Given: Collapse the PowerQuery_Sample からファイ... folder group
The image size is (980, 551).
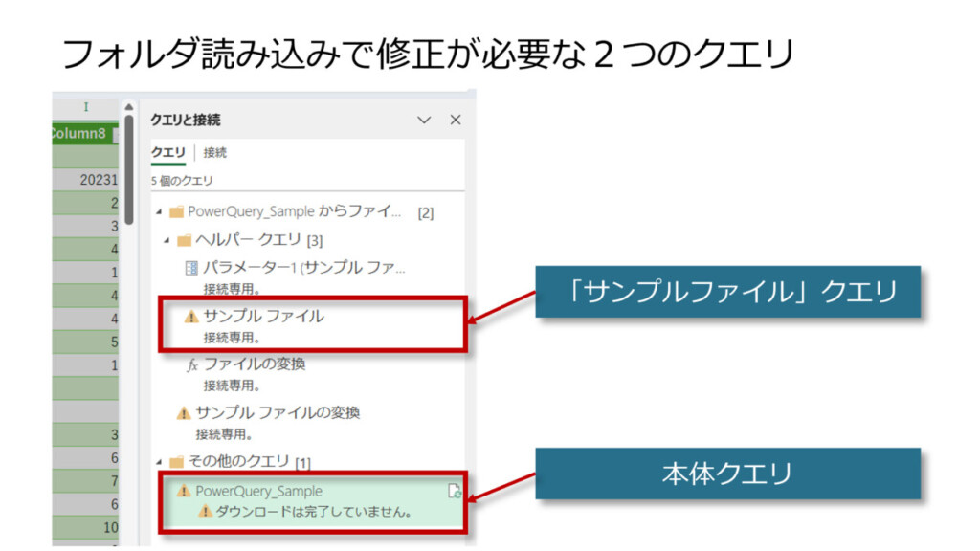Looking at the screenshot, I should tap(158, 211).
